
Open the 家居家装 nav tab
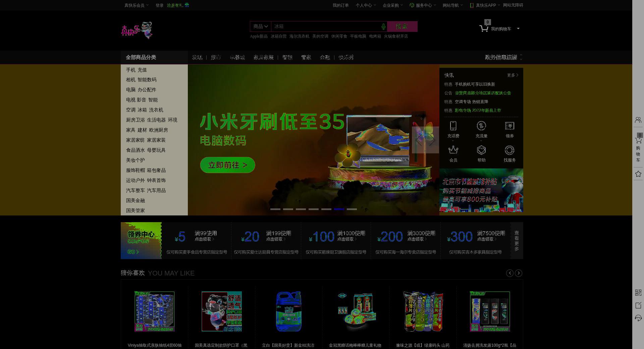(x=263, y=57)
